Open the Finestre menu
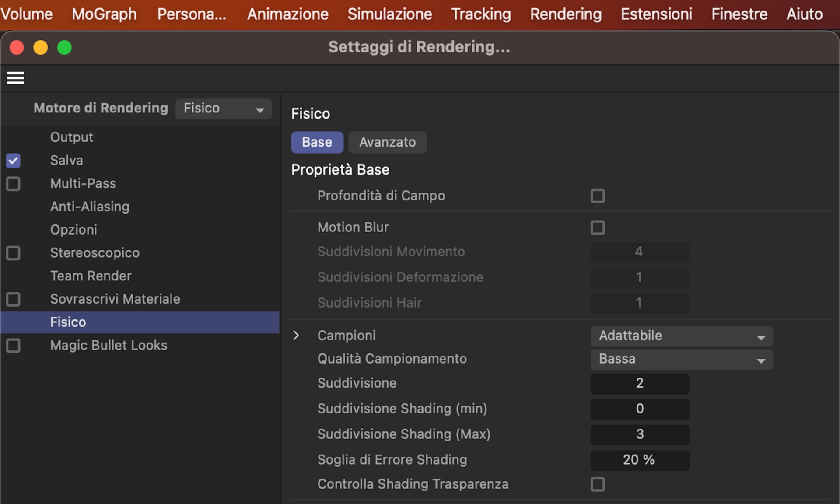 pos(738,14)
